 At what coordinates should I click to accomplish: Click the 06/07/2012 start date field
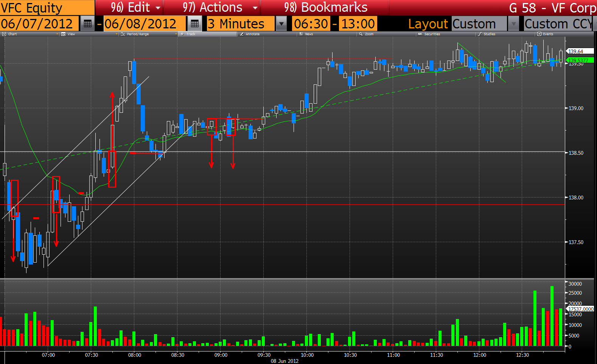39,24
